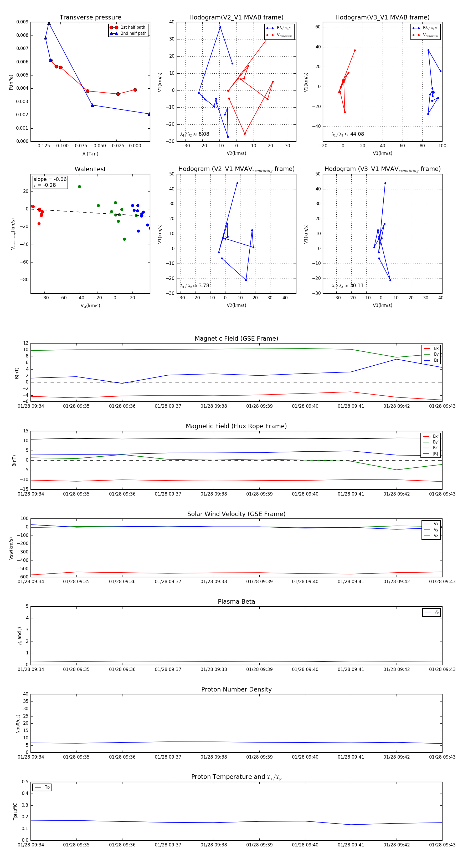Click the '01/28 09:38' tick under Plasma Beta
Screen dimensions: 473x868
213,669
